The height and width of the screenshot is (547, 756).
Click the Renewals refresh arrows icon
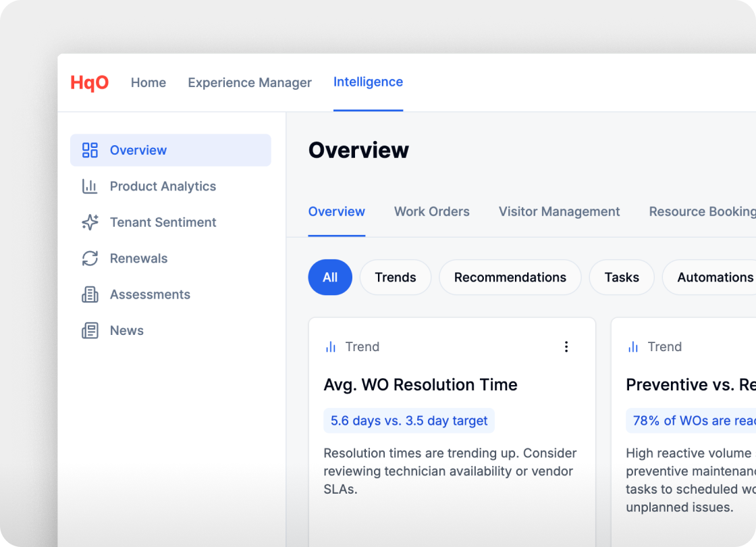point(90,259)
